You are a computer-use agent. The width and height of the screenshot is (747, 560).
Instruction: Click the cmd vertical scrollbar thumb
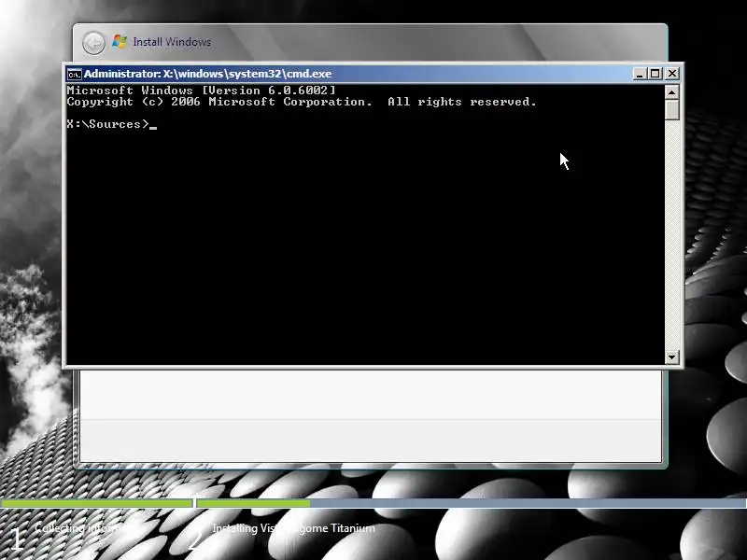671,109
